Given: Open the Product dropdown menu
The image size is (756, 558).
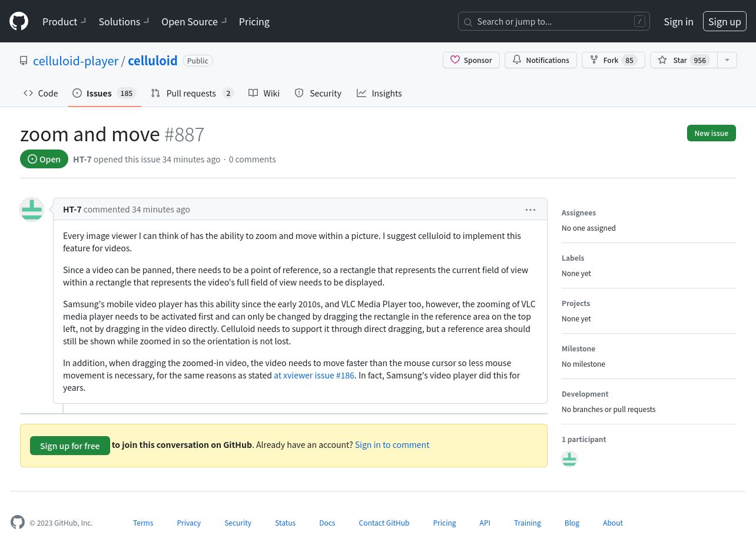Looking at the screenshot, I should click(x=64, y=22).
